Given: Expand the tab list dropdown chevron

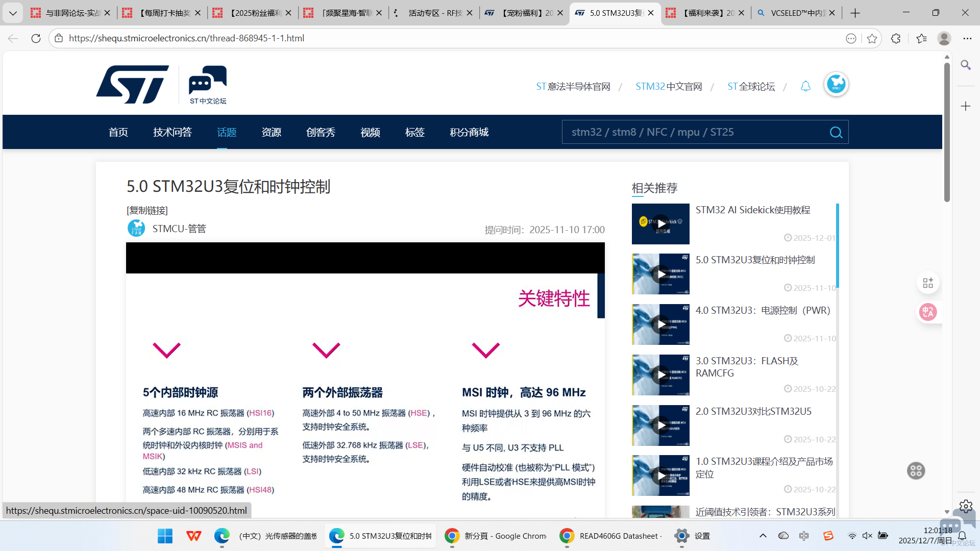Looking at the screenshot, I should (x=13, y=13).
